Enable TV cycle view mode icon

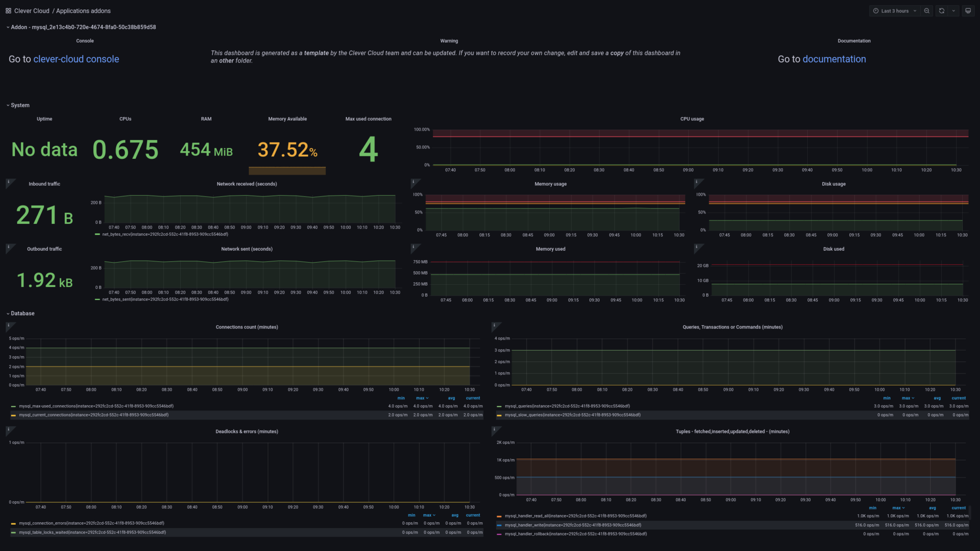coord(968,11)
